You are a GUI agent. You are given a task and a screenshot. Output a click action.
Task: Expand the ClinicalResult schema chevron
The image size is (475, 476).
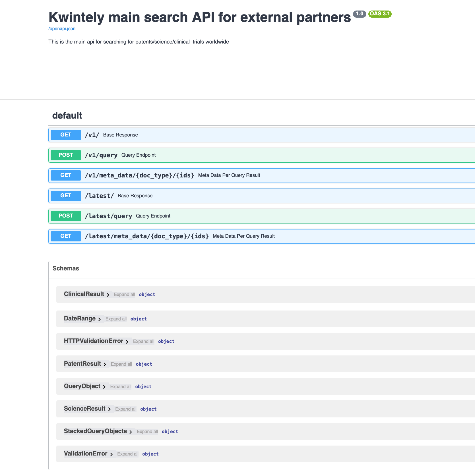point(108,295)
